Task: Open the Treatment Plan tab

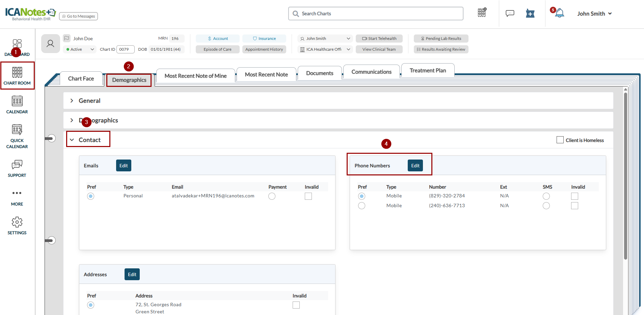Action: coord(428,70)
